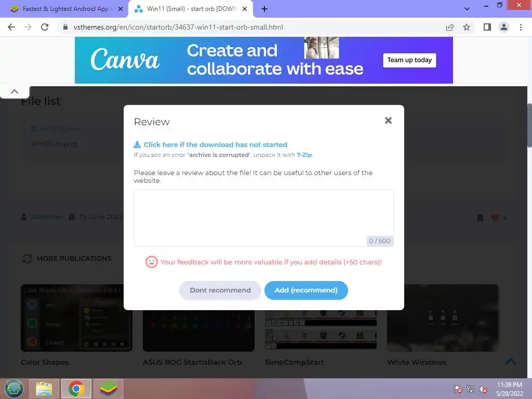The width and height of the screenshot is (532, 399).
Task: Click the browser Forward arrow
Action: [x=28, y=27]
